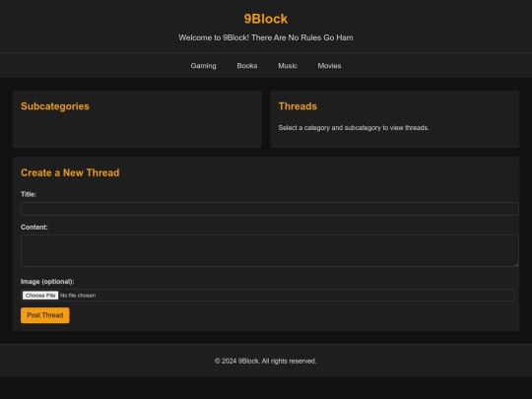The image size is (532, 399).
Task: Click the 'Create a New Thread' heading
Action: pyautogui.click(x=70, y=172)
